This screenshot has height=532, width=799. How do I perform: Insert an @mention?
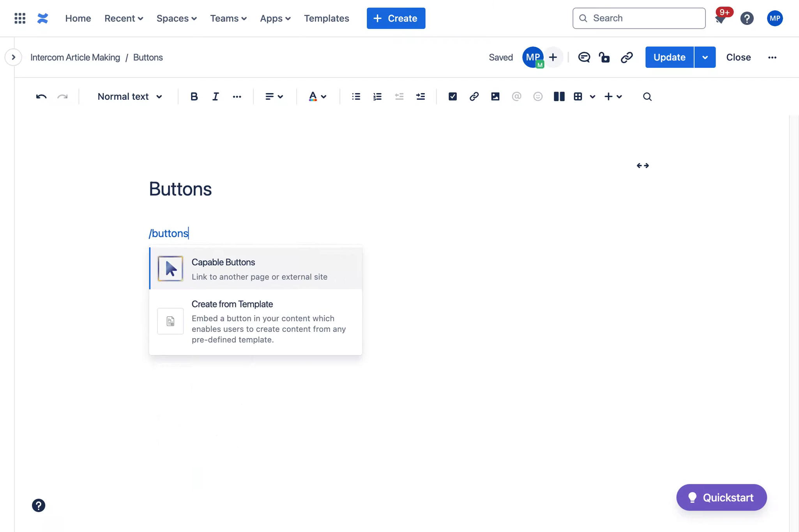click(516, 97)
